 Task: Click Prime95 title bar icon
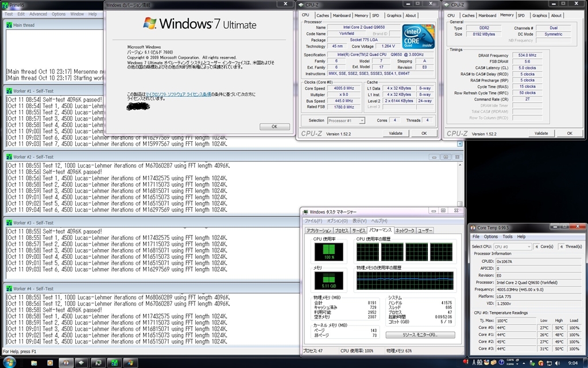[x=5, y=5]
